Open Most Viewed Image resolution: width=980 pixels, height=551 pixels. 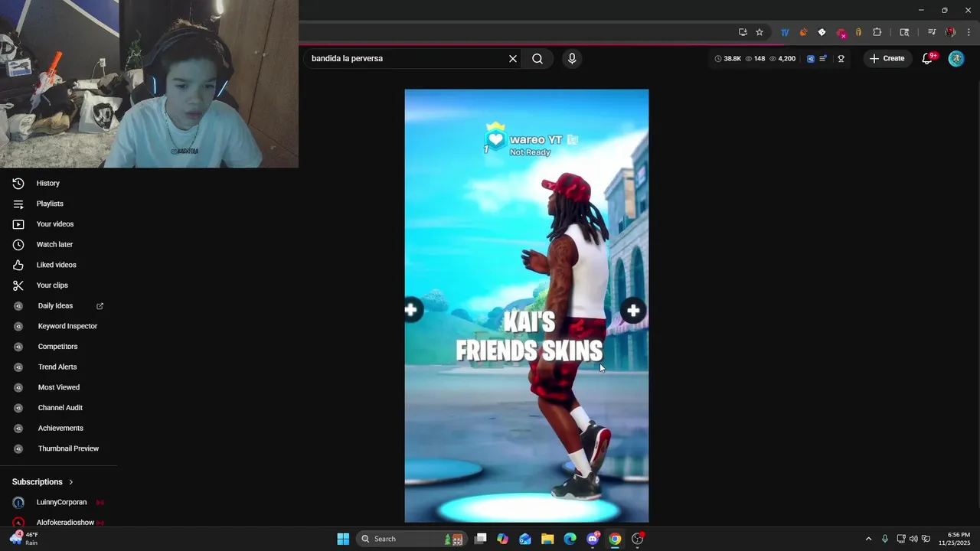click(x=59, y=387)
